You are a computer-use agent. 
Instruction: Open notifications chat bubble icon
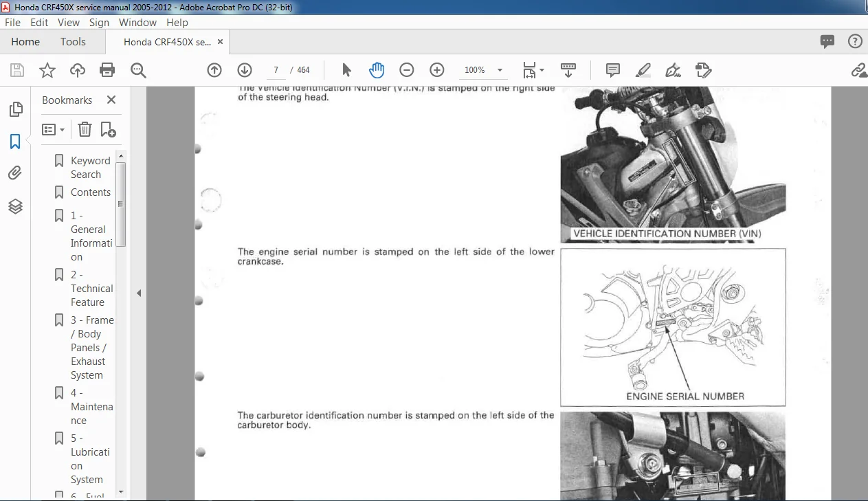coord(827,42)
